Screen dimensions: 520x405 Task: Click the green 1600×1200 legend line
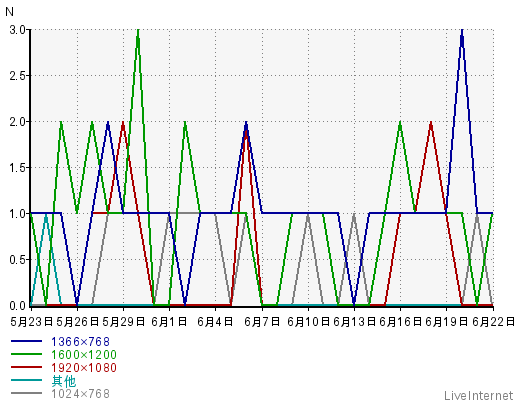pos(26,354)
